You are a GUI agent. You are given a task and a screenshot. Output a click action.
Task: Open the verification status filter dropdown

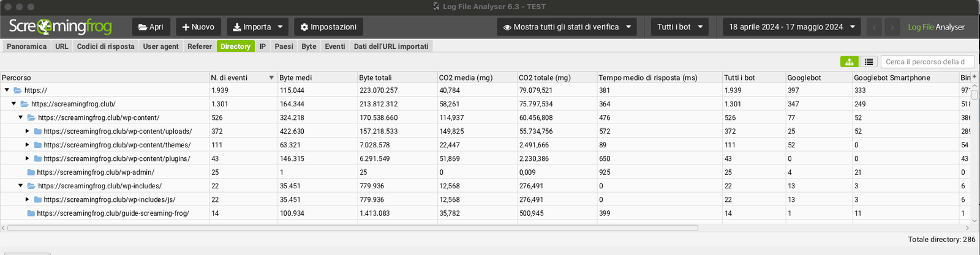(x=567, y=27)
